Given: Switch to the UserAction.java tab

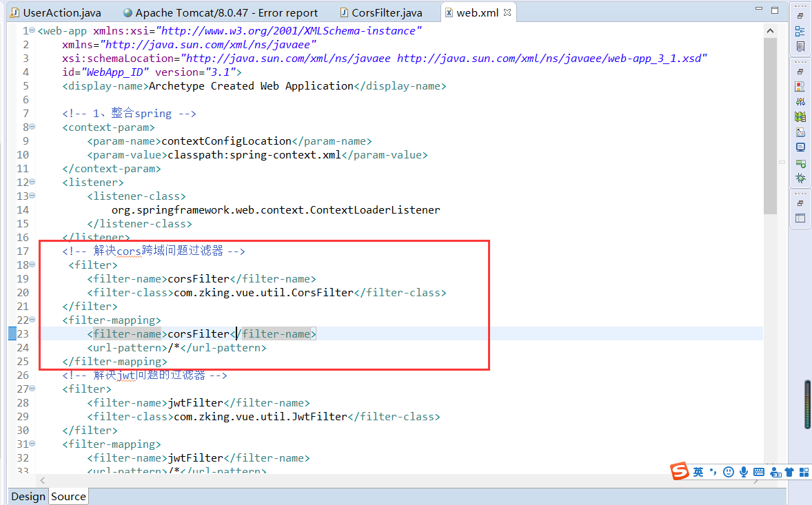Looking at the screenshot, I should (x=56, y=12).
